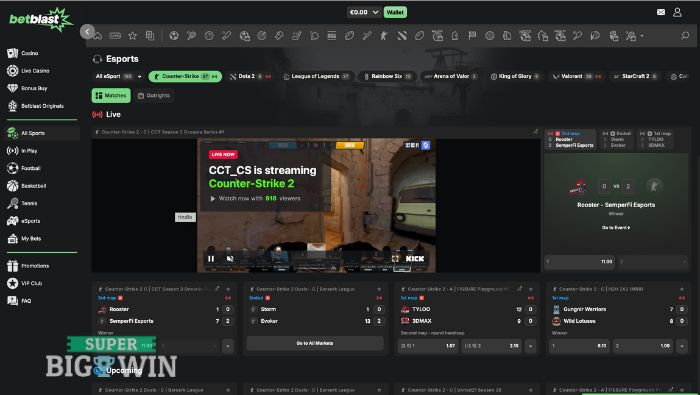Select the Counter-Strike filter chip
700x395 pixels.
185,76
